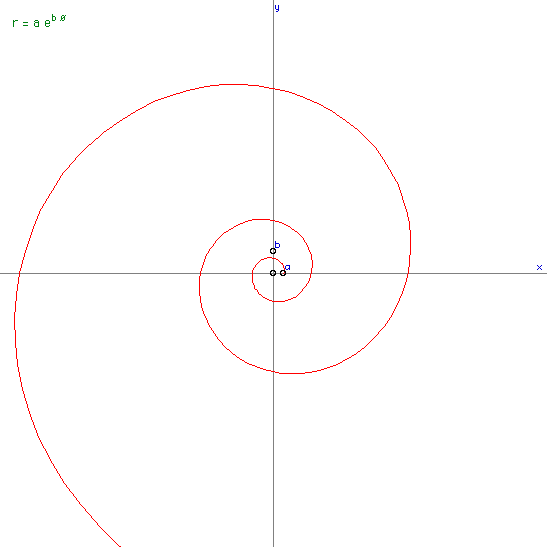Click where outermost spiral loop crosses positive y-axis
The image size is (547, 547).
[x=274, y=88]
